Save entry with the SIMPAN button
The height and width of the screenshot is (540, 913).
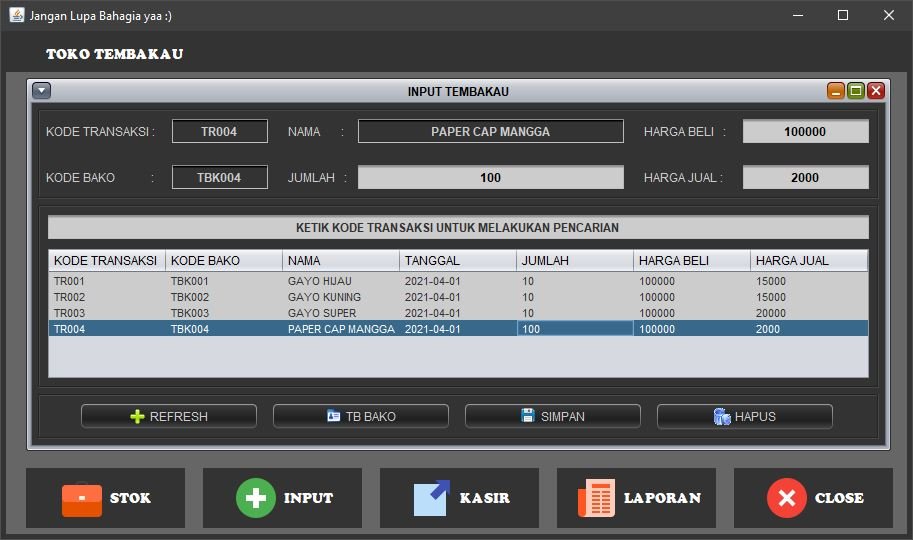[x=552, y=416]
